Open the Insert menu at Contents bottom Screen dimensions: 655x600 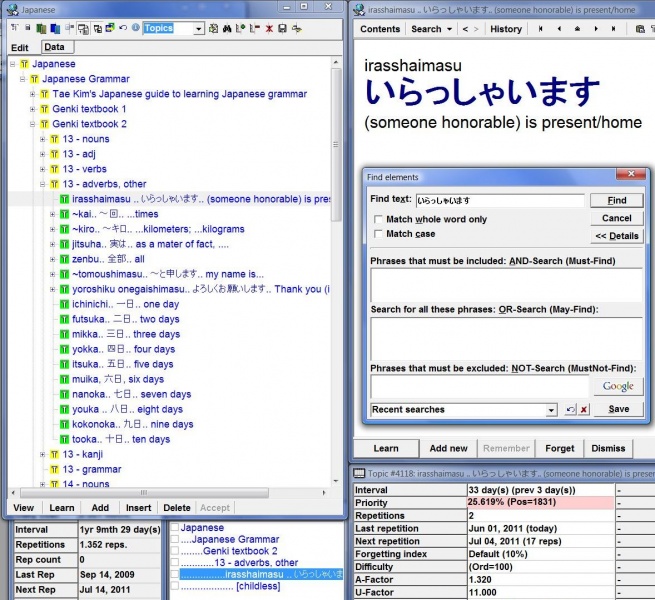tap(138, 508)
